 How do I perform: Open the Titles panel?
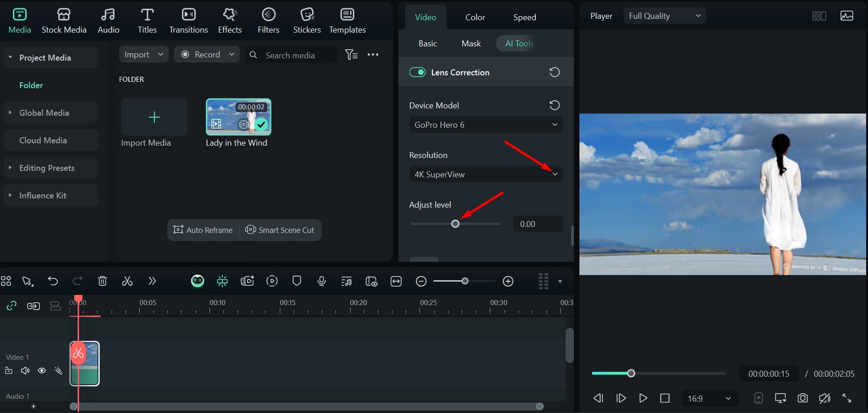[x=147, y=21]
